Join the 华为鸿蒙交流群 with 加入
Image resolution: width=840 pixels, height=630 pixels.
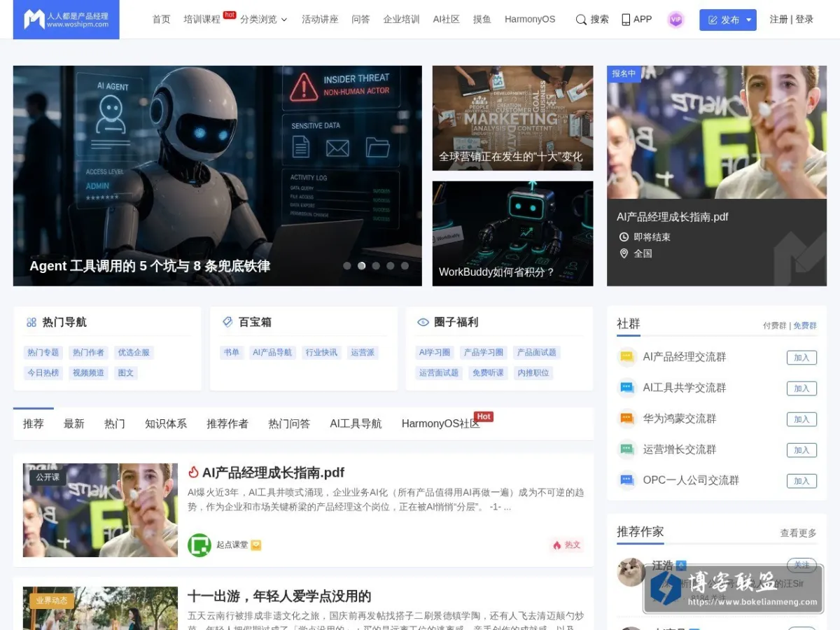[x=801, y=419]
